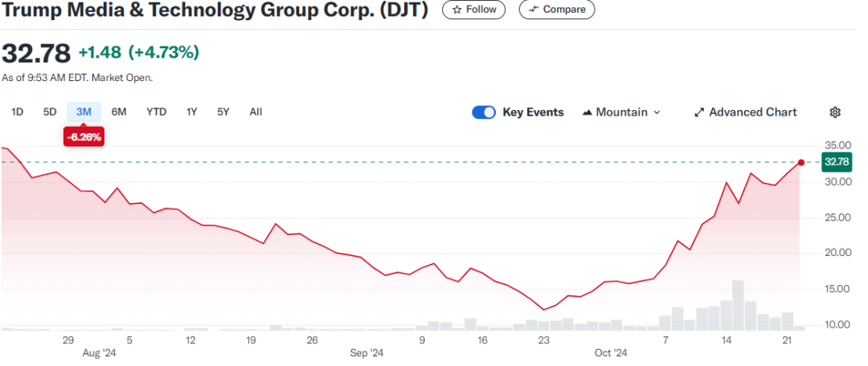Open the Advanced Chart view
This screenshot has height=366, width=868.
745,112
